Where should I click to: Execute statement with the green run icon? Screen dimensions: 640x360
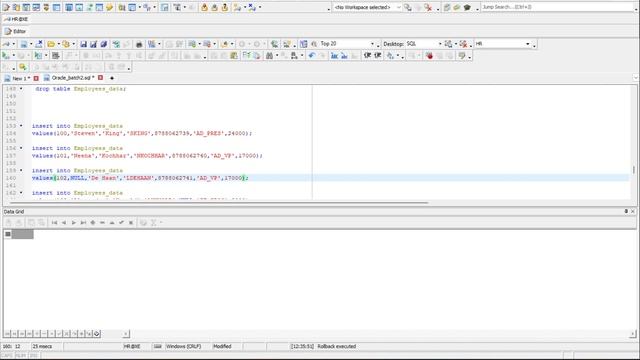[6, 56]
